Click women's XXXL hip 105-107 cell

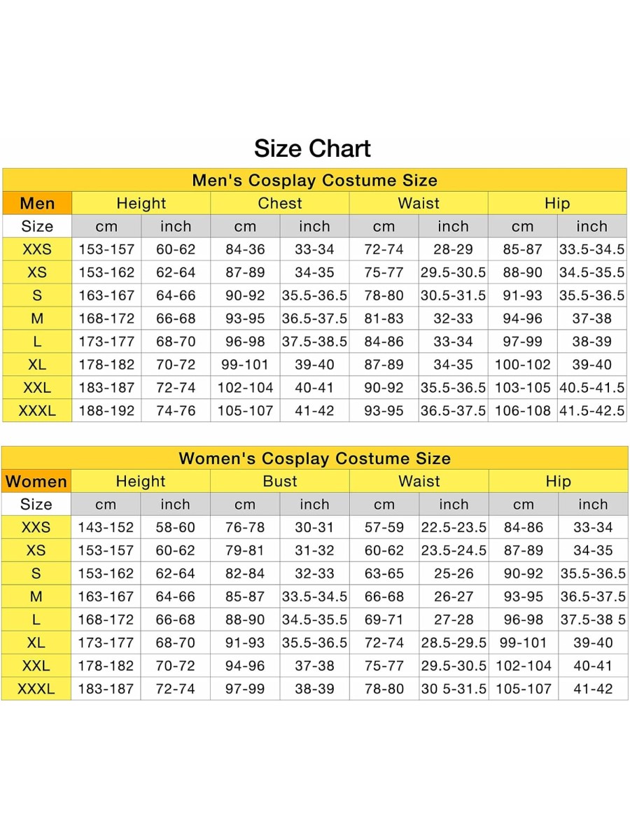pos(523,689)
